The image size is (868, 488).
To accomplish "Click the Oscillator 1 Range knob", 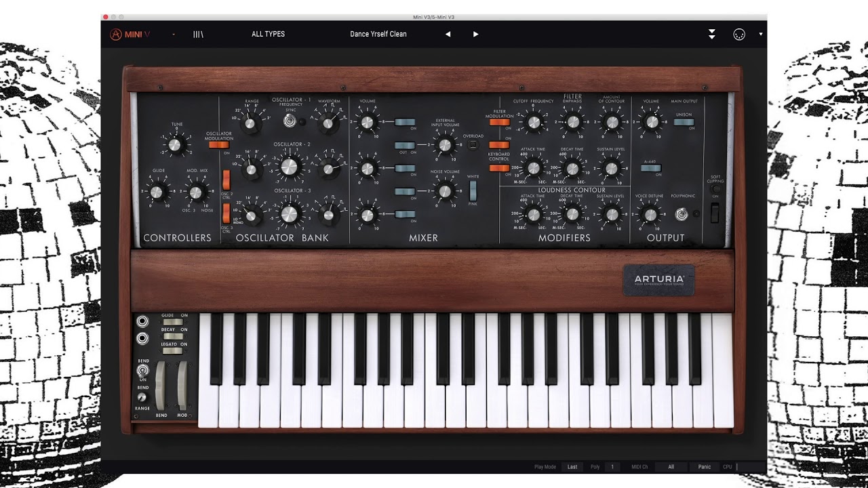I will click(251, 123).
